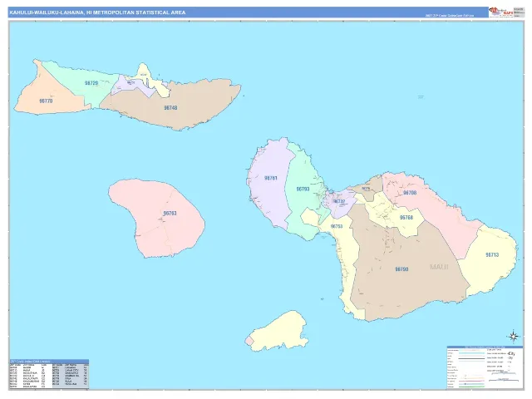Click the publisher logo in the header
This screenshot has height=399, width=532.
click(500, 12)
